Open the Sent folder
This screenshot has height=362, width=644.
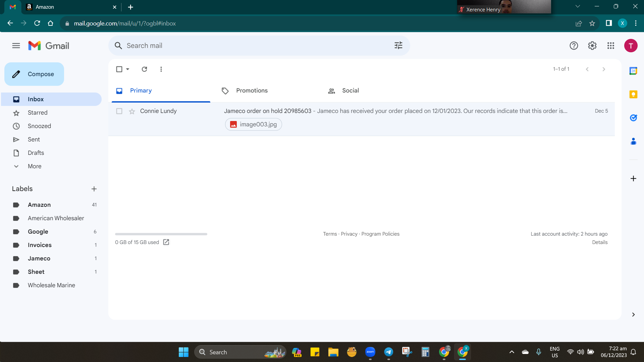click(x=51, y=139)
